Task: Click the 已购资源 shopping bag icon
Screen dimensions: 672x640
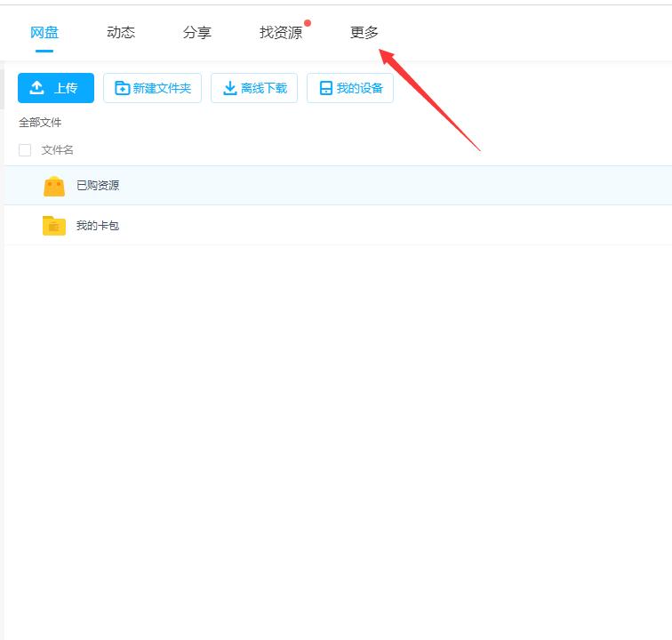Action: [54, 186]
